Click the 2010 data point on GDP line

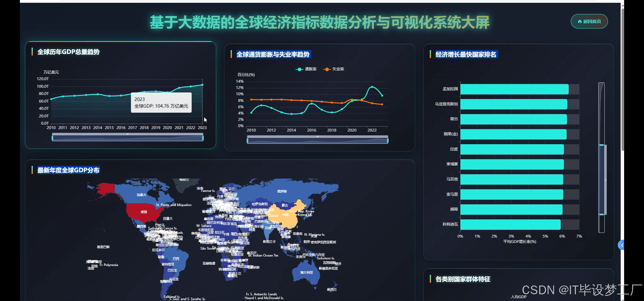[51, 99]
